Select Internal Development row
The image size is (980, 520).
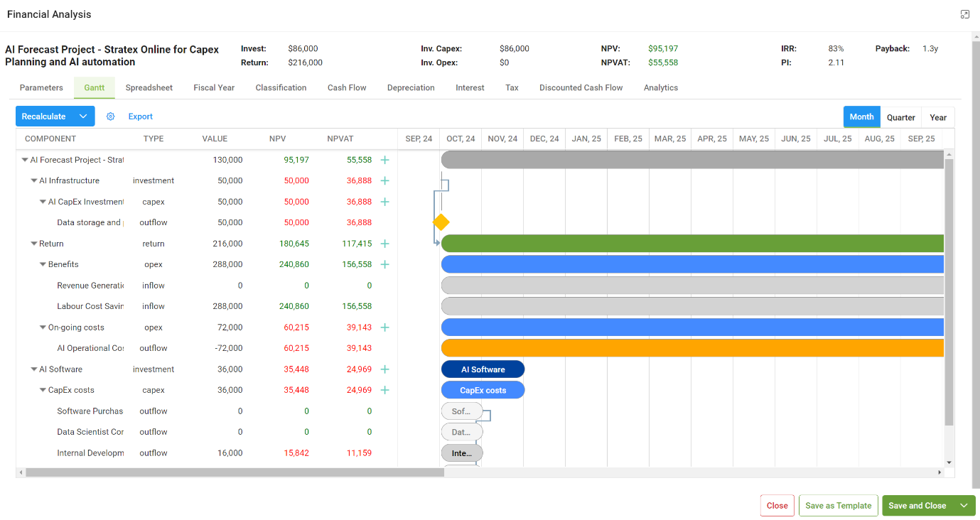tap(206, 453)
